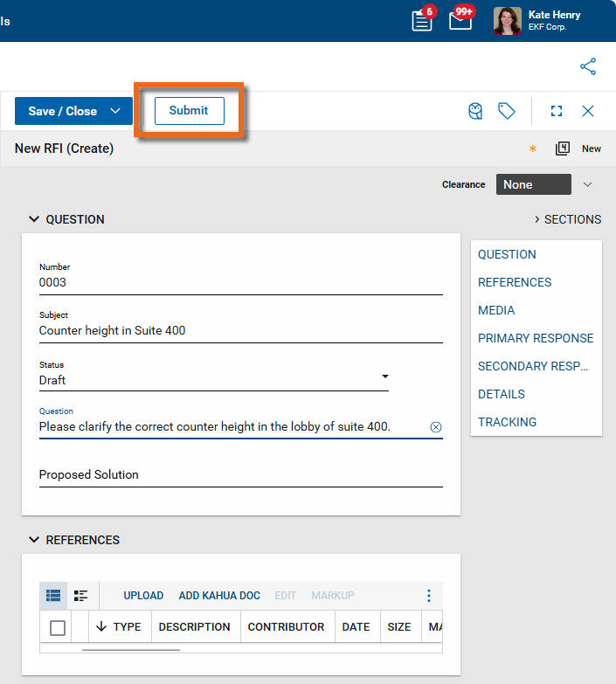
Task: Click the Proposed Solution input field
Action: [240, 475]
